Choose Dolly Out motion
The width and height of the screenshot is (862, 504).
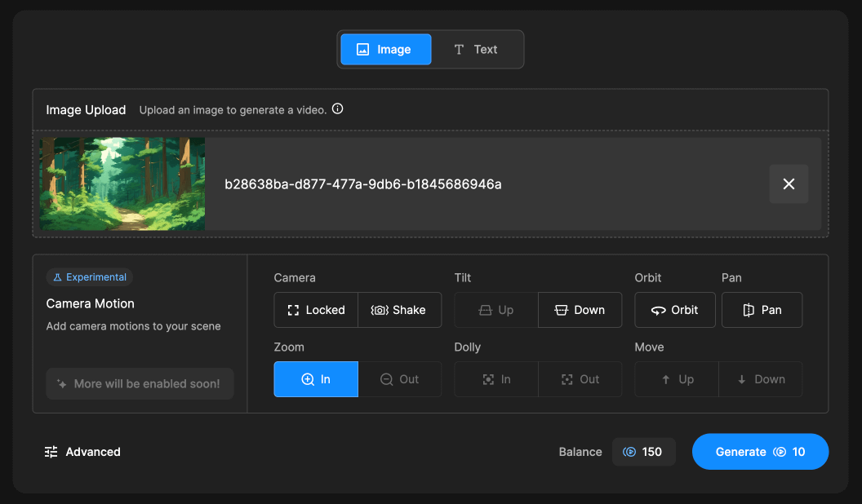[580, 379]
